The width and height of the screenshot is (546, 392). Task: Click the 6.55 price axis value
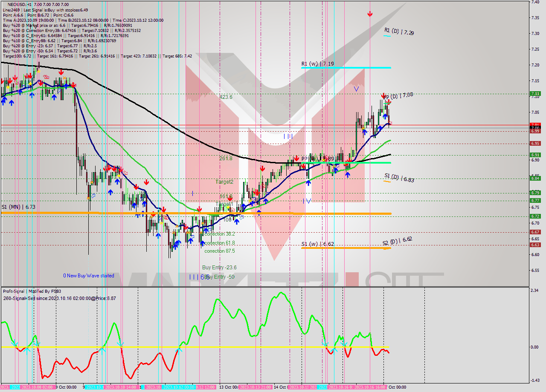point(535,270)
